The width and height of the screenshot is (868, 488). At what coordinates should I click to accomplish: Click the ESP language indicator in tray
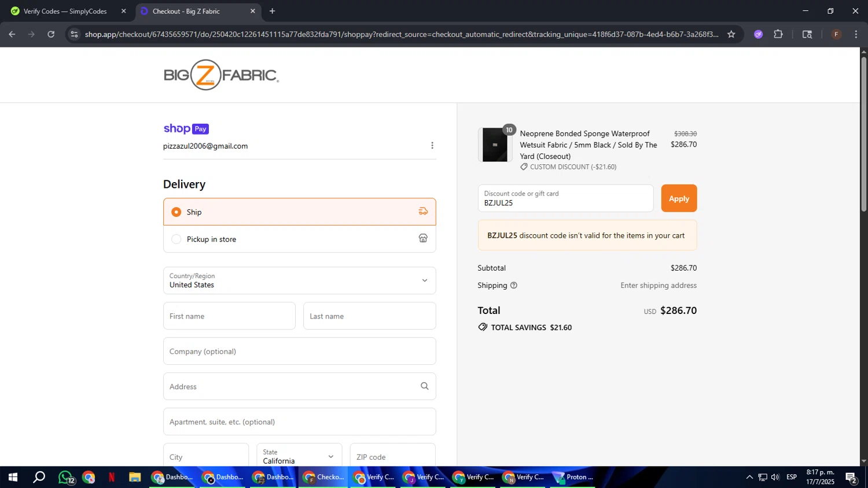(x=792, y=477)
